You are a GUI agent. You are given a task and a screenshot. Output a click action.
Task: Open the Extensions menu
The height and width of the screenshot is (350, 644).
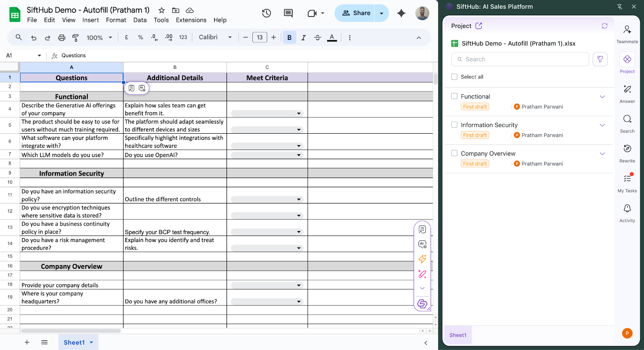click(x=191, y=20)
